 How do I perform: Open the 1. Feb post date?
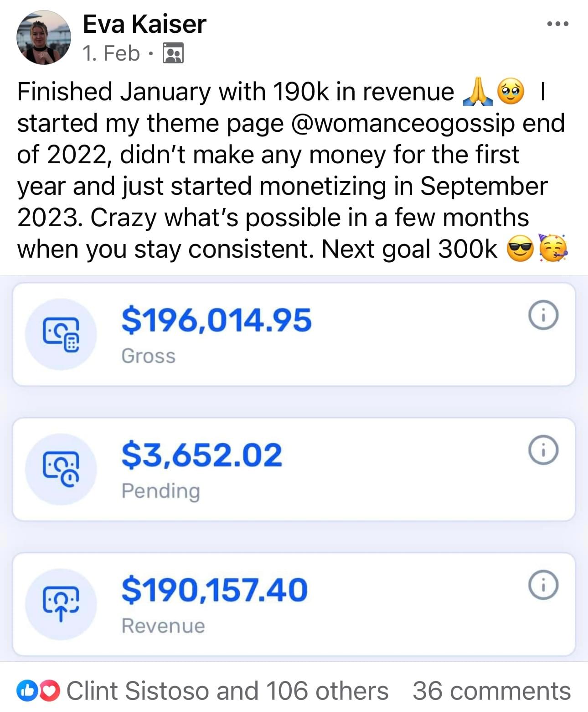[111, 53]
